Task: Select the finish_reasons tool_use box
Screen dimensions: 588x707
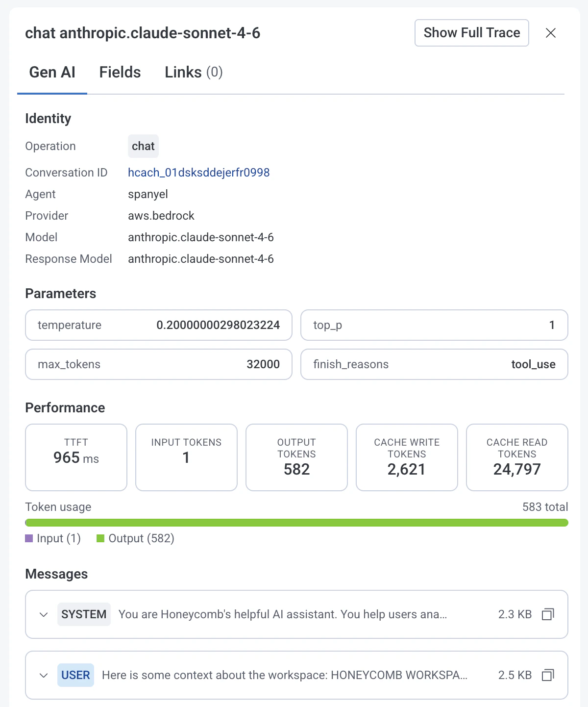Action: (434, 364)
